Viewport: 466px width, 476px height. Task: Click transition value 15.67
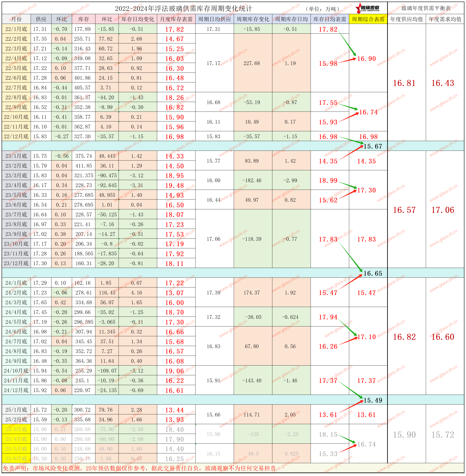(x=373, y=146)
